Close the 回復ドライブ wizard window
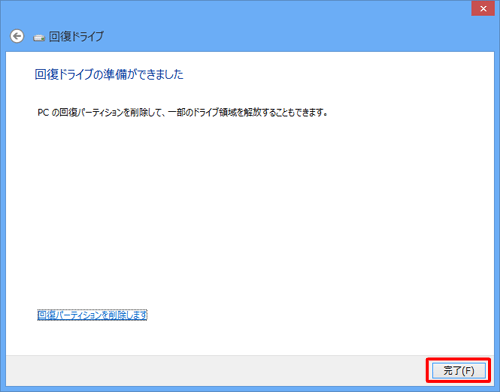The height and width of the screenshot is (392, 500). point(483,9)
